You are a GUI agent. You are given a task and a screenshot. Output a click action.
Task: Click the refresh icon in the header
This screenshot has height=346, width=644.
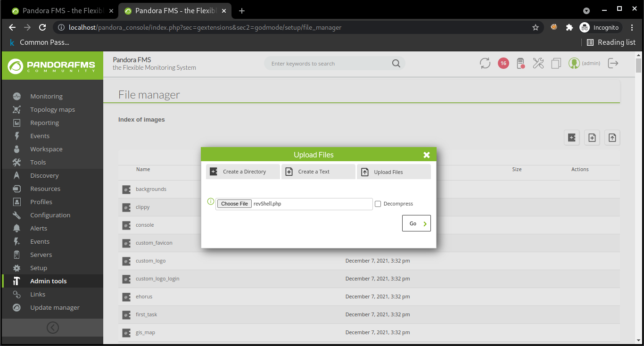pos(485,63)
